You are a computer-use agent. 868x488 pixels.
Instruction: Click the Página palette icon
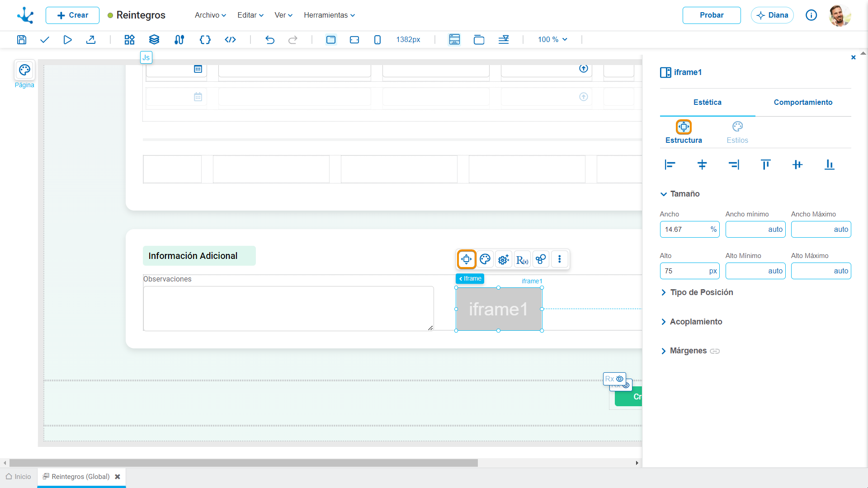(x=24, y=70)
